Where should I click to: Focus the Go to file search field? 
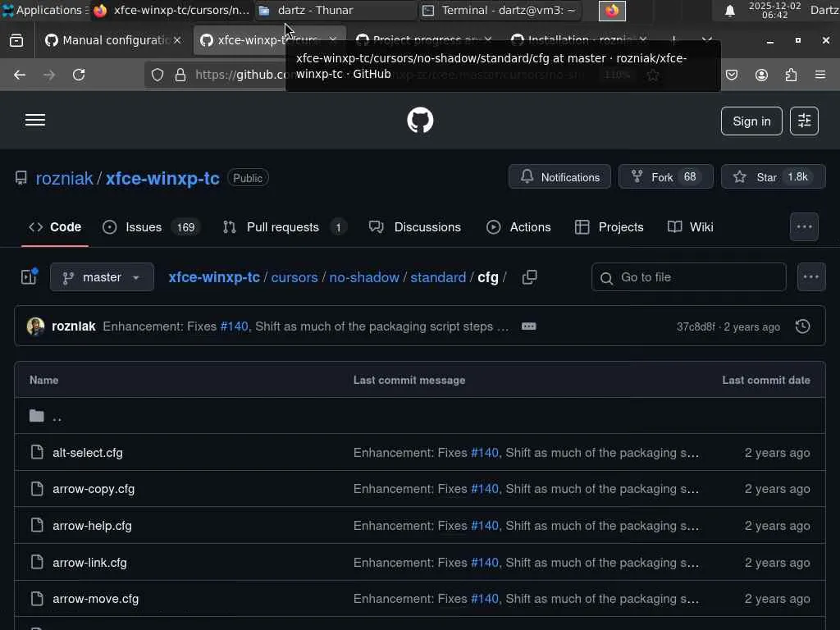(x=689, y=277)
